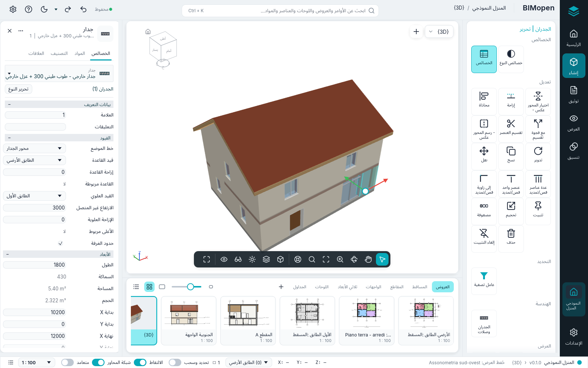Open the {3D} view selector dropdown
This screenshot has height=368, width=588.
pyautogui.click(x=439, y=32)
